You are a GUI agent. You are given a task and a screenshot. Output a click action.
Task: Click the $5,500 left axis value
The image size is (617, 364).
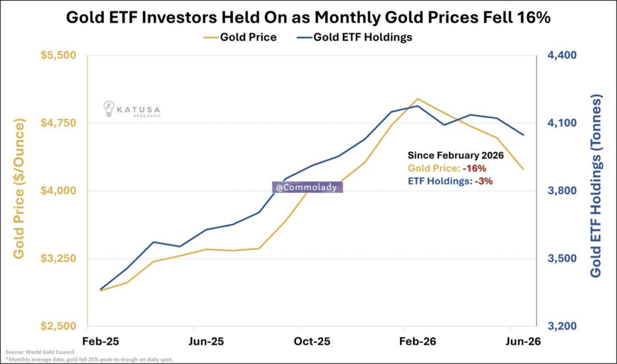click(x=58, y=55)
